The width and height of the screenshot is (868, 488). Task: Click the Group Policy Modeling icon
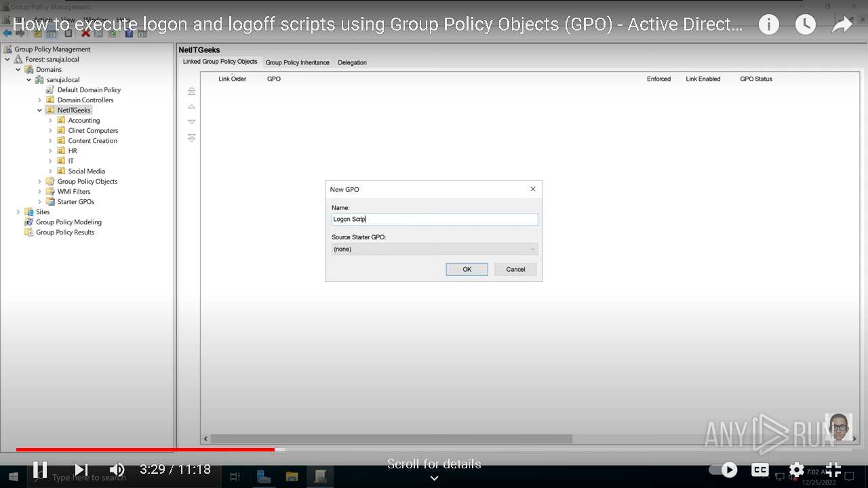(x=29, y=222)
